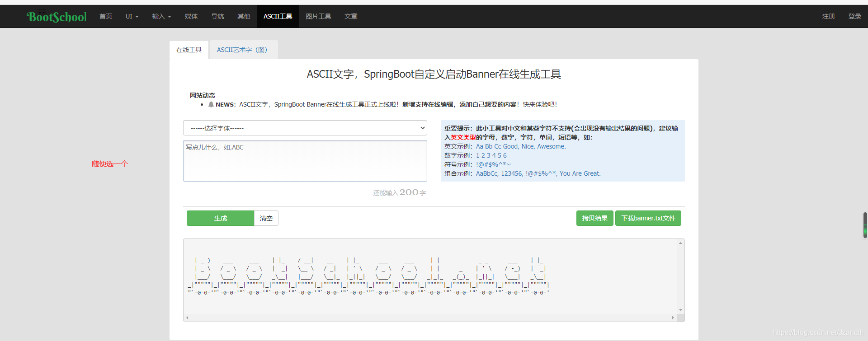Open the 首页 nav item
This screenshot has width=868, height=341.
(x=106, y=16)
